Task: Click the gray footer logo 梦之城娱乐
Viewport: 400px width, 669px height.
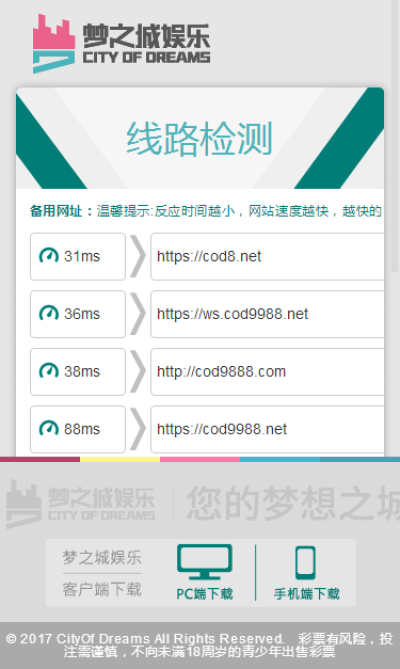Action: (x=81, y=503)
